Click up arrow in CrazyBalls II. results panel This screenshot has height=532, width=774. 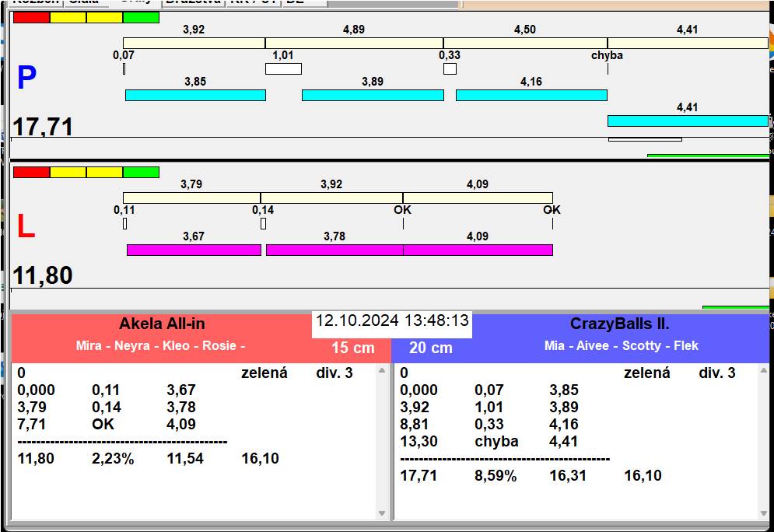tap(764, 369)
